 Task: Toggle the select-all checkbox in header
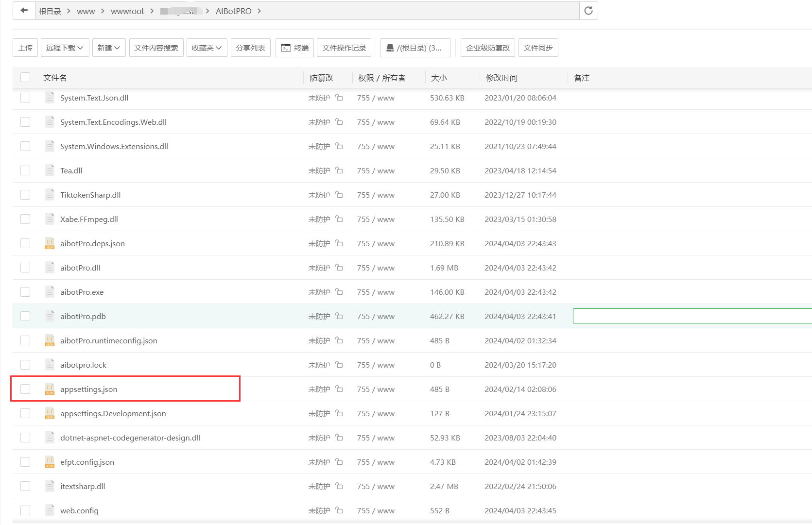tap(25, 78)
